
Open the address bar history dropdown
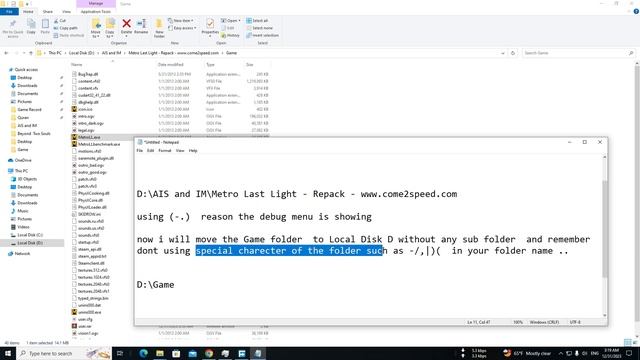click(502, 53)
